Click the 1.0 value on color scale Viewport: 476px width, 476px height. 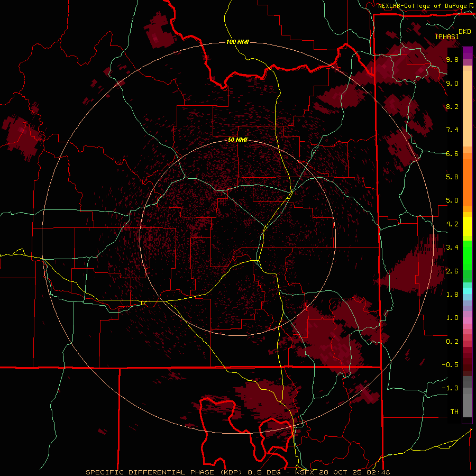pyautogui.click(x=452, y=318)
